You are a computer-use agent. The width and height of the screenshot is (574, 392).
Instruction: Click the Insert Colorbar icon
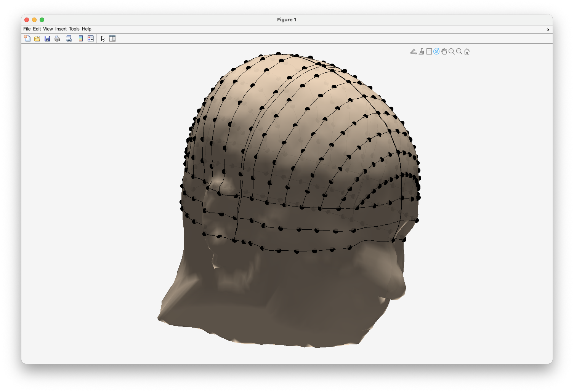81,38
